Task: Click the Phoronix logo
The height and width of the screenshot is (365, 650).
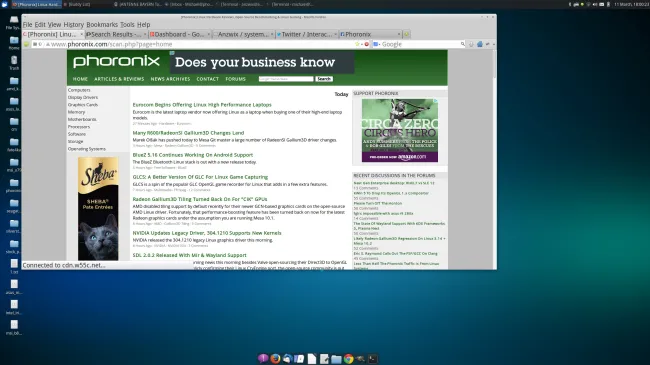Action: coord(116,62)
